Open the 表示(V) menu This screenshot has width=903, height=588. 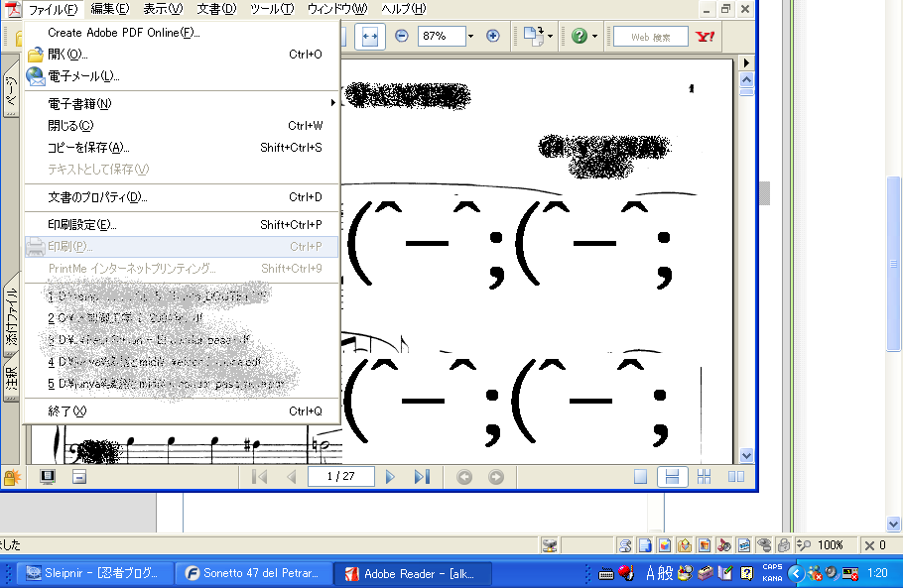(x=163, y=9)
